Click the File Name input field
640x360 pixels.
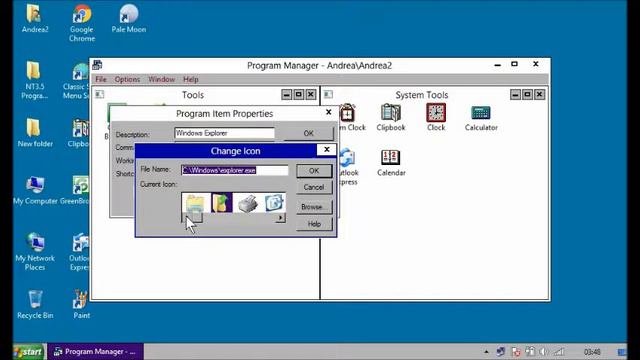235,170
